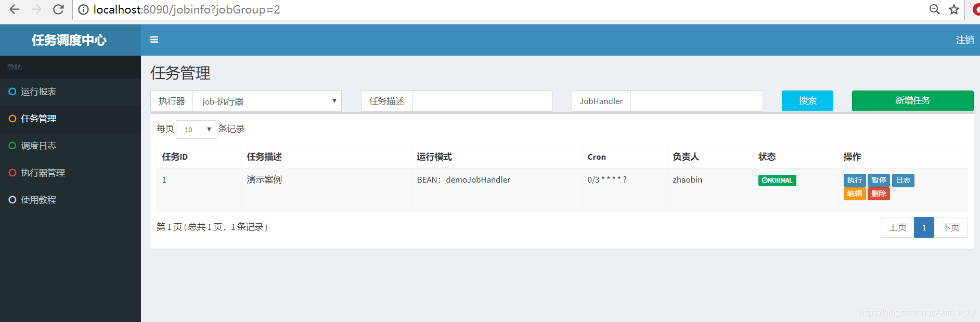This screenshot has height=322, width=980.
Task: Click the circle icon beside 运行报表
Action: coord(12,92)
